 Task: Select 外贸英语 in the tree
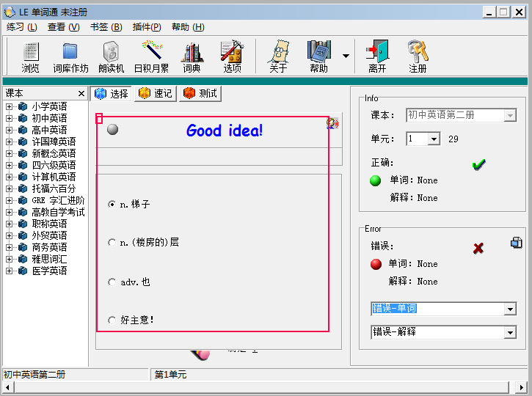click(x=49, y=235)
